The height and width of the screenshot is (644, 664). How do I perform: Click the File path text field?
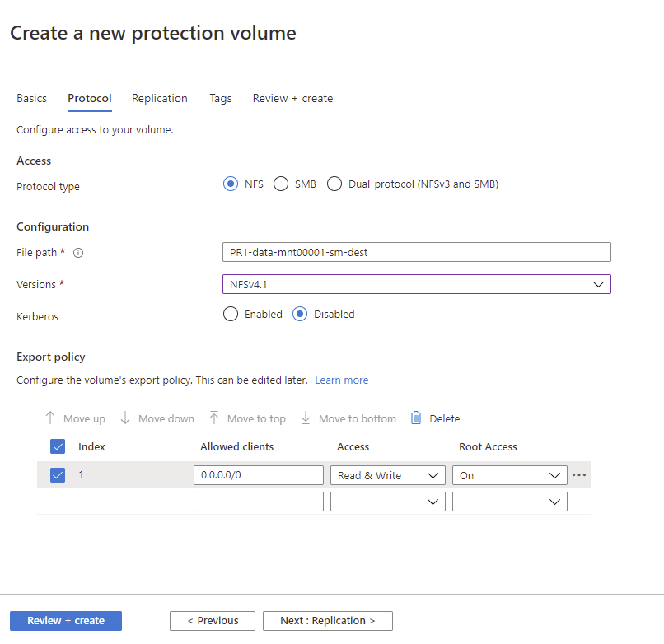[x=416, y=252]
